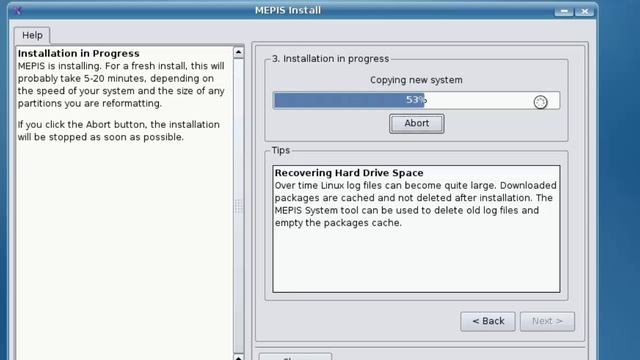
Task: Click the text 'MEPIS System tool can be used'
Action: [347, 210]
